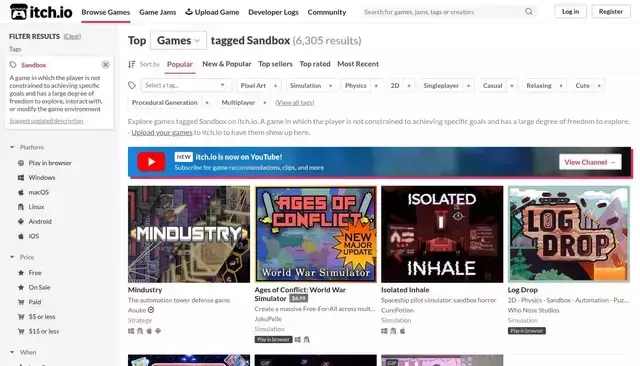Collapse the When filter section

12,352
